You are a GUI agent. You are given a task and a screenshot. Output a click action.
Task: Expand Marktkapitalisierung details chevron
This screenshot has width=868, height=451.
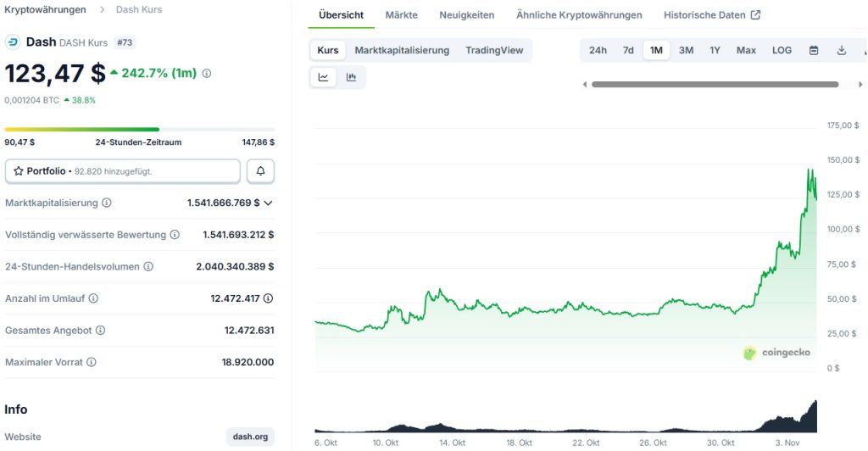[x=269, y=203]
